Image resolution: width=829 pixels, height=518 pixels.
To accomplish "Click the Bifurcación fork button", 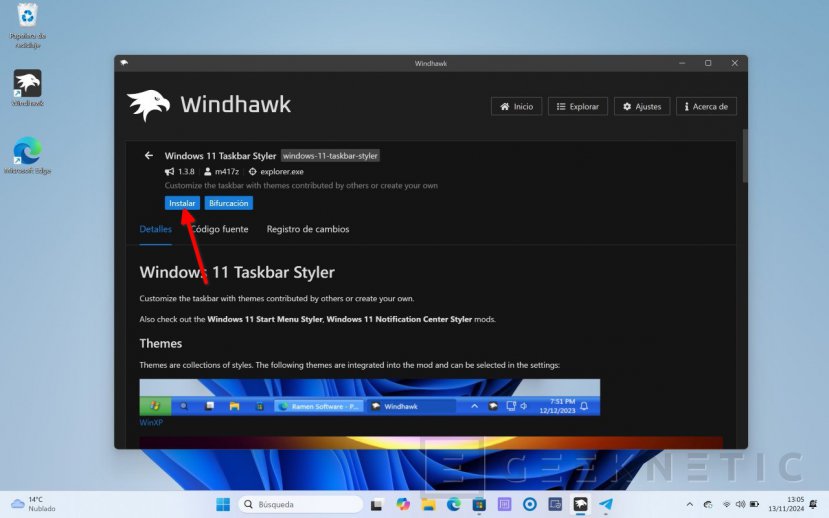I will pos(228,203).
